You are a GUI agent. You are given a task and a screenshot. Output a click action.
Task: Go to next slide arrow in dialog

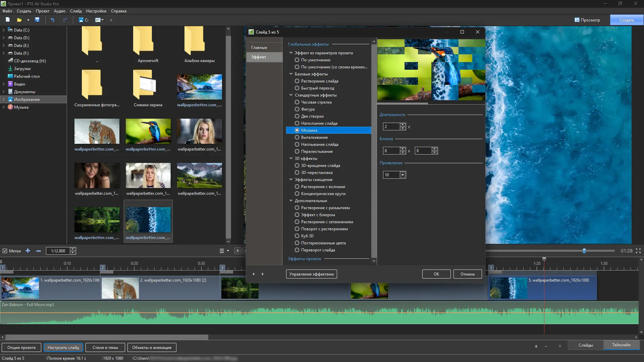pyautogui.click(x=263, y=274)
